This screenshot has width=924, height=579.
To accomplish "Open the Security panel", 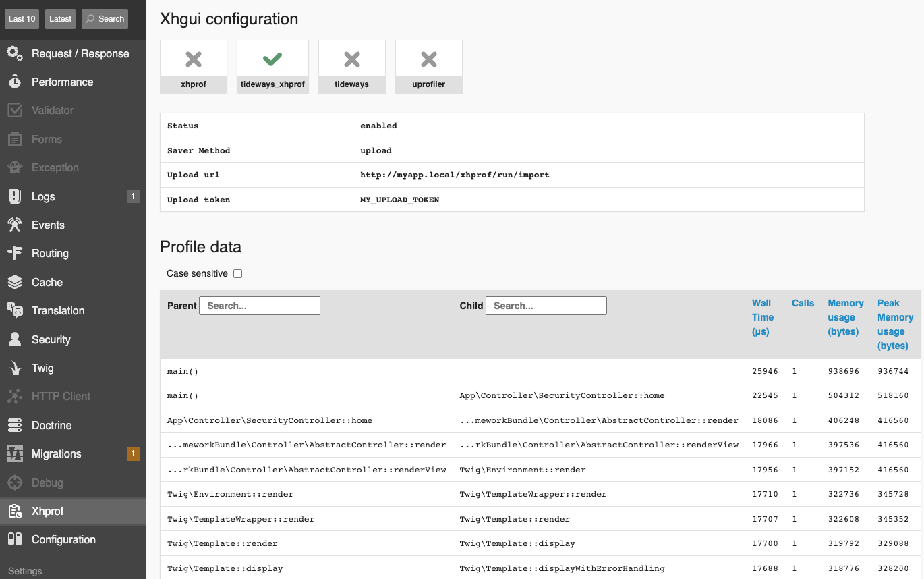I will pyautogui.click(x=73, y=339).
